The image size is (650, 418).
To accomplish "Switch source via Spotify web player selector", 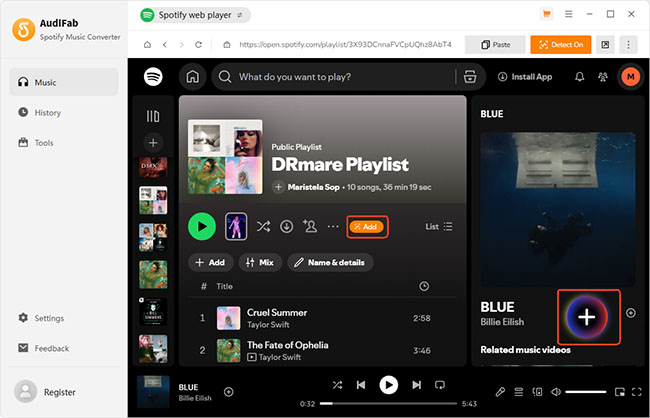I will tap(195, 15).
